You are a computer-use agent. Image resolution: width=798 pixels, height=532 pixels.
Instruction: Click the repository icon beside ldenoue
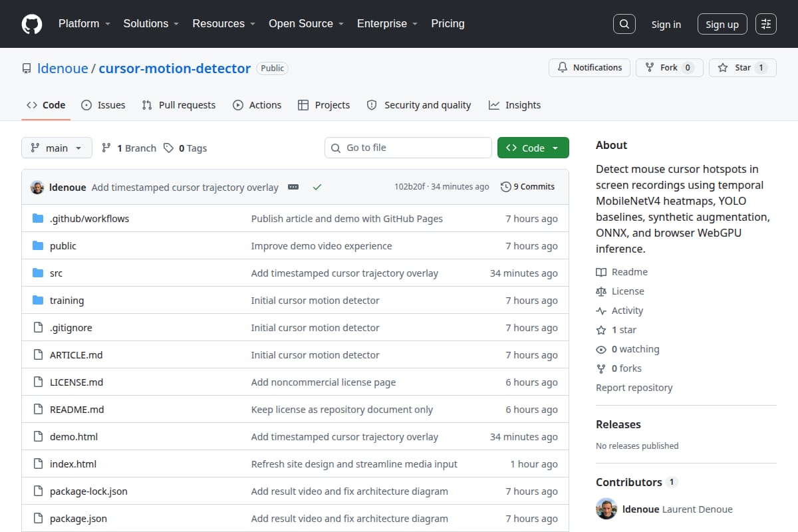point(27,68)
